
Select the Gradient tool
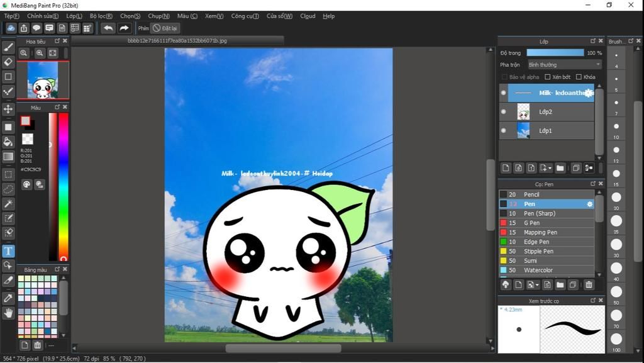pyautogui.click(x=8, y=157)
